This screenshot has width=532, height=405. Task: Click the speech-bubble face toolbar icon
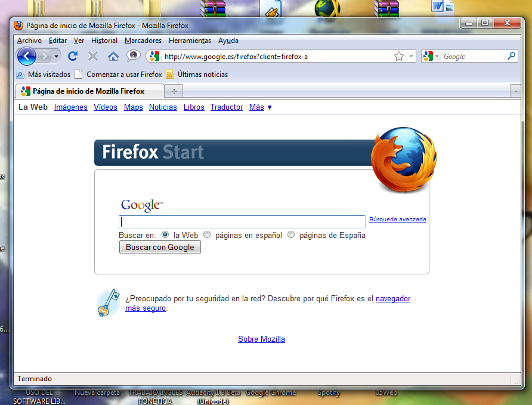[134, 56]
